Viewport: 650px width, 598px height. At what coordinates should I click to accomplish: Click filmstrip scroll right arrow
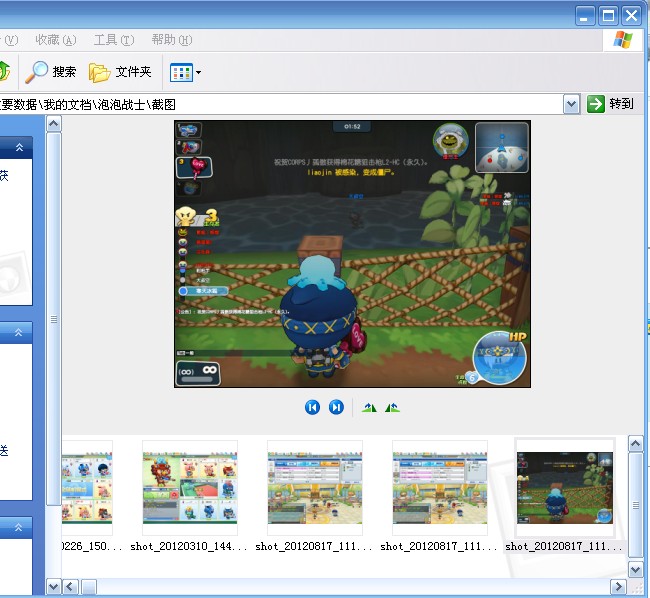[618, 587]
